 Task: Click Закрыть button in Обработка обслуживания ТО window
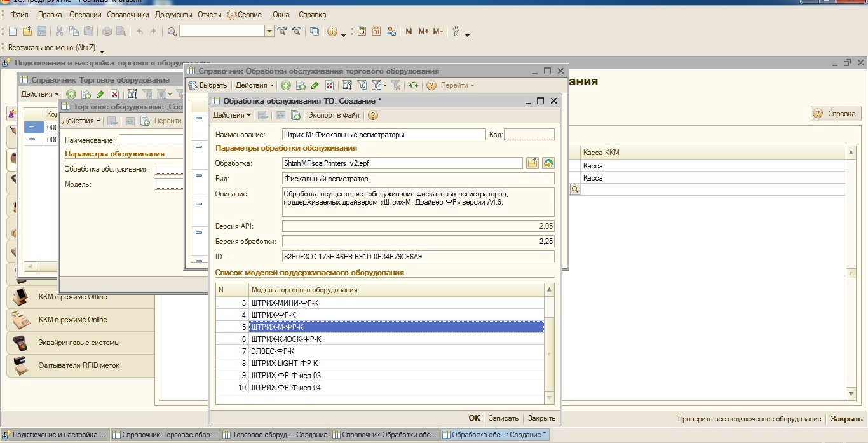pos(541,418)
